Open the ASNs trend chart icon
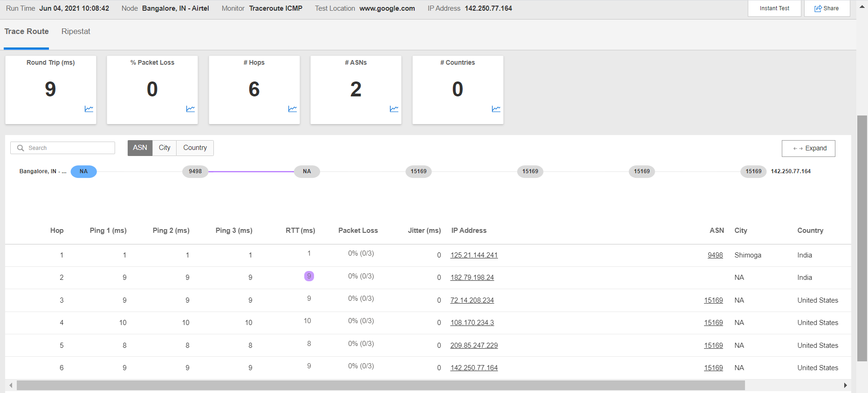Image resolution: width=868 pixels, height=393 pixels. click(x=394, y=109)
